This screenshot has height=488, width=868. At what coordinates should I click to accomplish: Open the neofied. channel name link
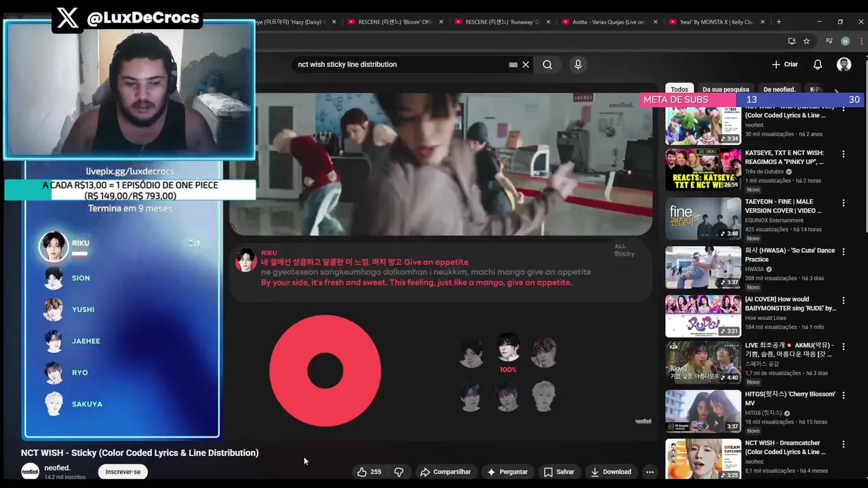tap(58, 468)
